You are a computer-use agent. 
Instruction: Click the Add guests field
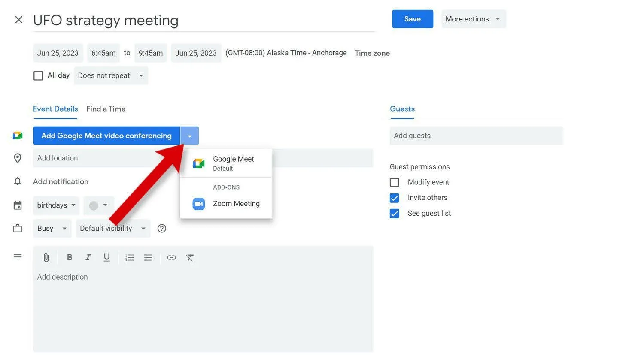point(476,136)
